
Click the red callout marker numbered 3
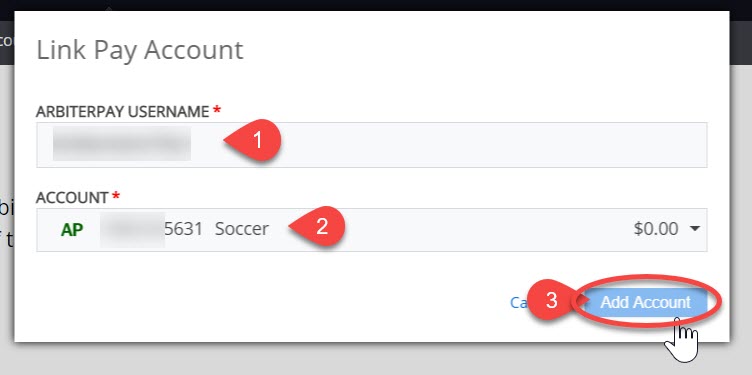click(x=552, y=301)
